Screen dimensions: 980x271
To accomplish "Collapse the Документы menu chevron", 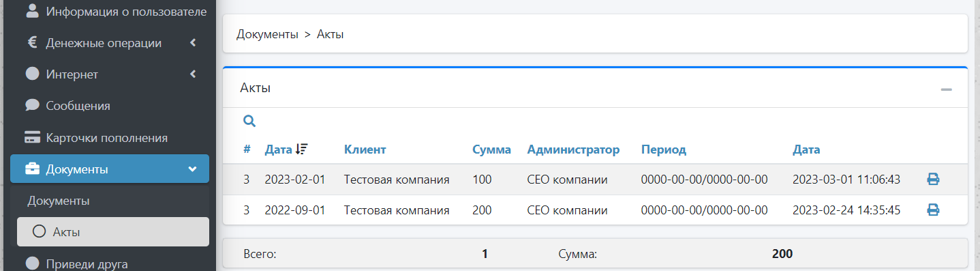I will 192,169.
